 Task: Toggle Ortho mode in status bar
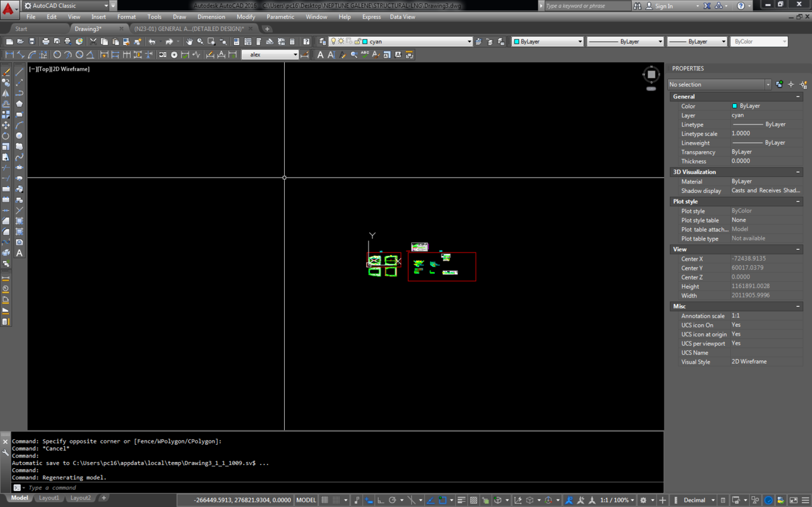[x=381, y=500]
